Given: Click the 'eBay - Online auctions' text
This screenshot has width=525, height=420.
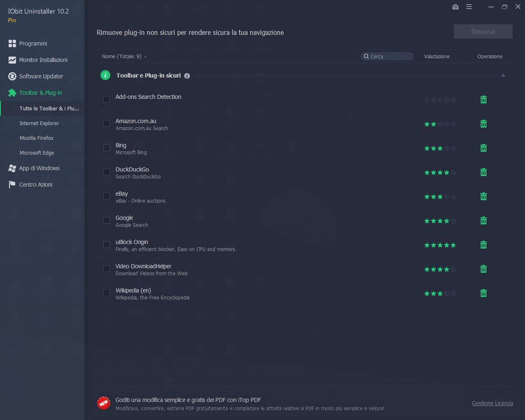Looking at the screenshot, I should click(140, 201).
